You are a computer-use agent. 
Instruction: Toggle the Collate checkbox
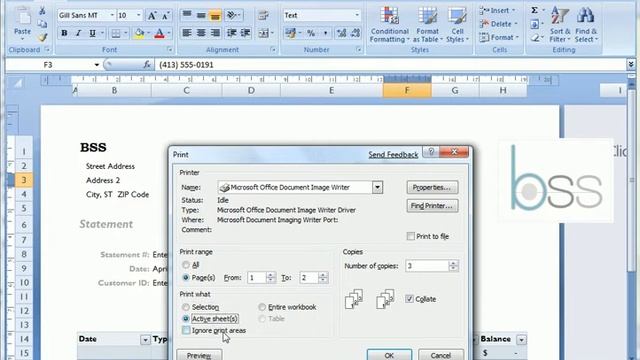coord(409,299)
